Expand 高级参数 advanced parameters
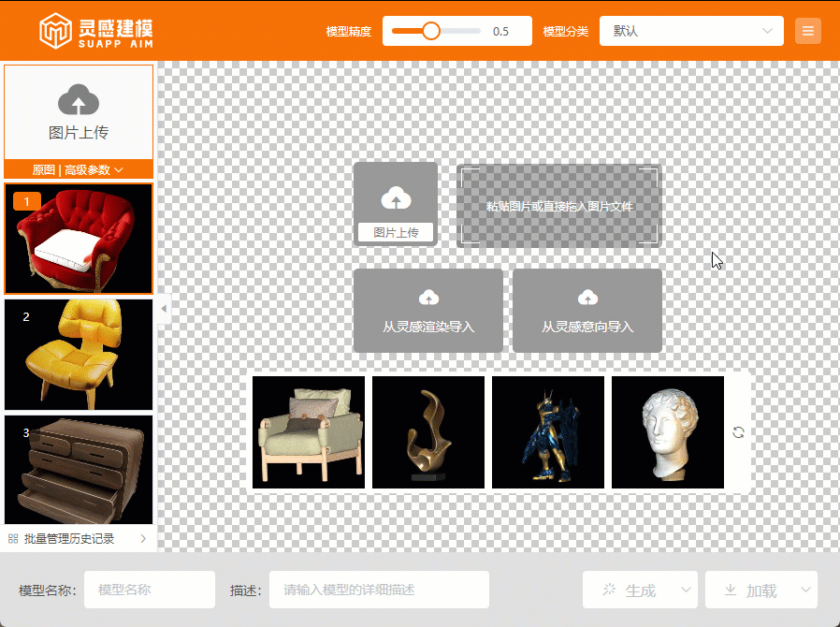 click(x=94, y=170)
